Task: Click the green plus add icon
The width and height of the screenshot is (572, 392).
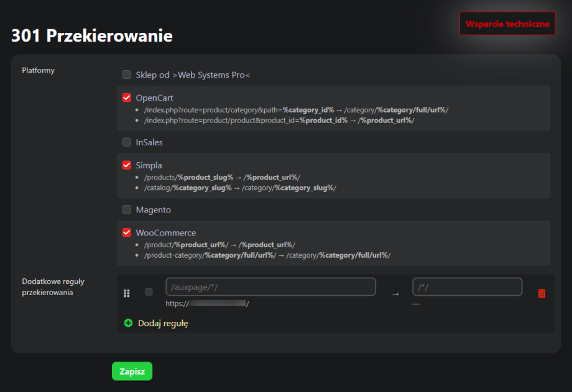Action: 128,323
